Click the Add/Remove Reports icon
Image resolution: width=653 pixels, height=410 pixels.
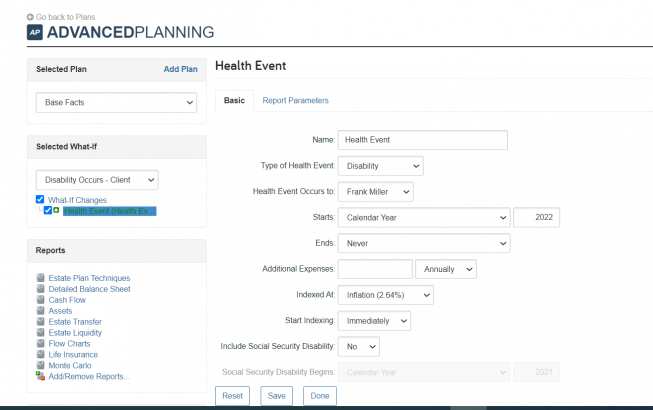coord(40,376)
